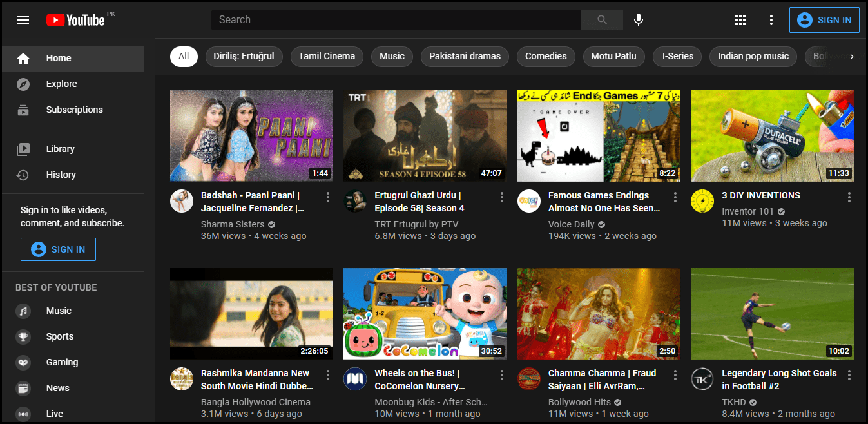The width and height of the screenshot is (868, 424).
Task: Switch to the Live sidebar section
Action: (x=54, y=414)
